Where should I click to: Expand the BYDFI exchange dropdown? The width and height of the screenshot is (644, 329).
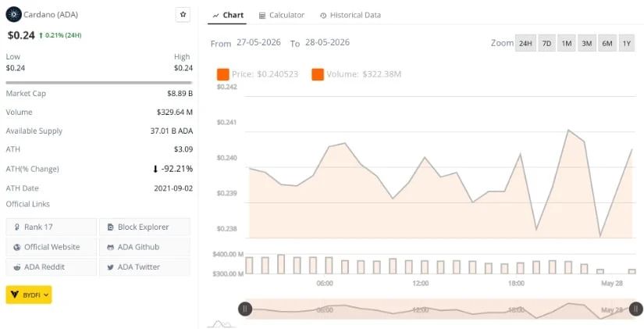pyautogui.click(x=29, y=295)
